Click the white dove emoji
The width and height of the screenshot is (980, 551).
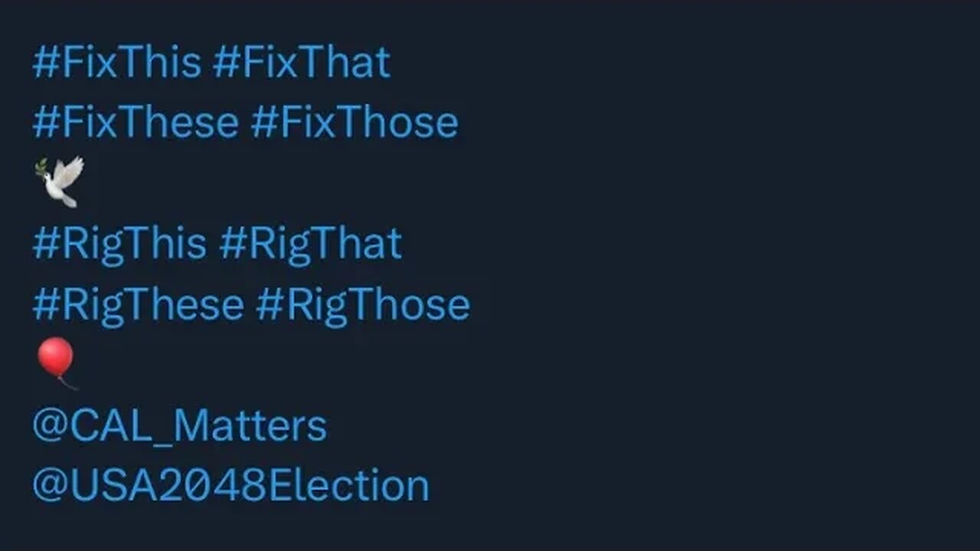(x=60, y=181)
